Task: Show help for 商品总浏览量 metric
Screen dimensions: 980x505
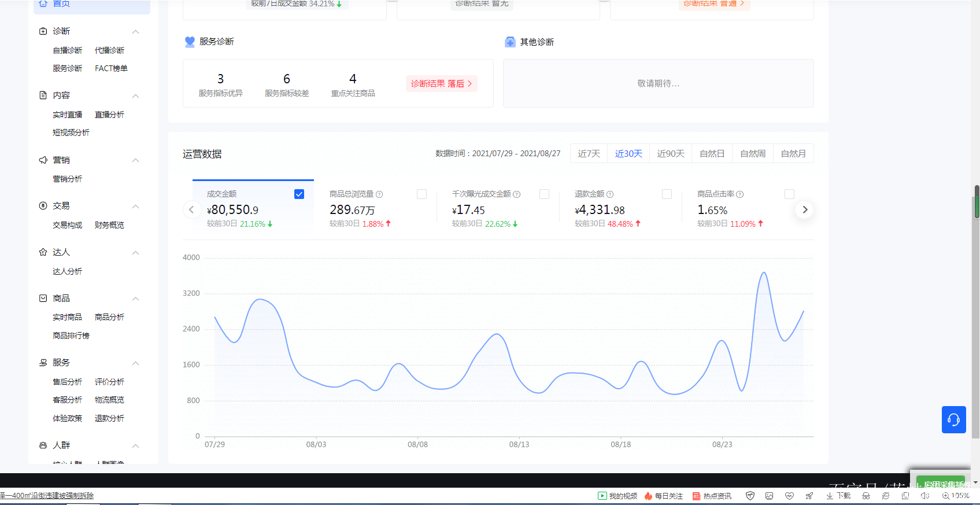Action: [379, 194]
